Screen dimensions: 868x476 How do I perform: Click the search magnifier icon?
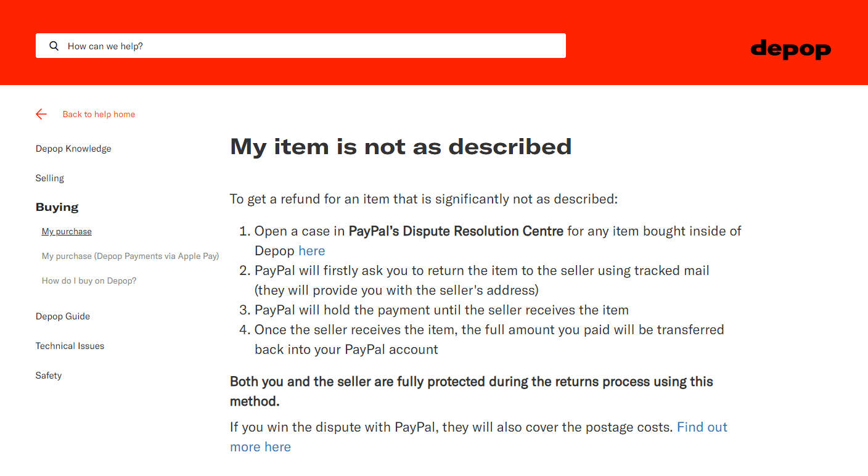coord(54,46)
